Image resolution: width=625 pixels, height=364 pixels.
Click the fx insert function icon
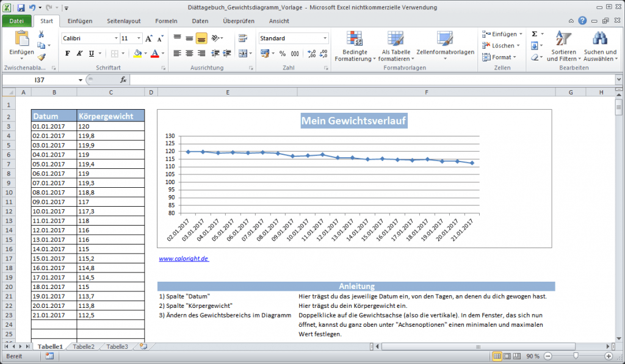123,80
